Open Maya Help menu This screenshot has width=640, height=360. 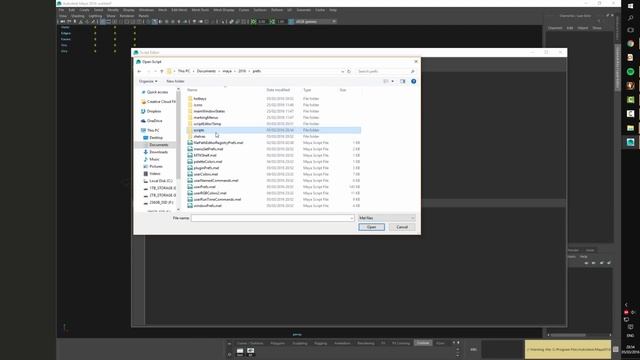click(x=333, y=10)
